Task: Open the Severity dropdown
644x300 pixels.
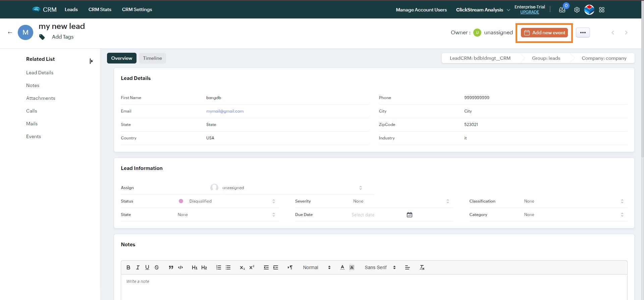Action: click(401, 201)
